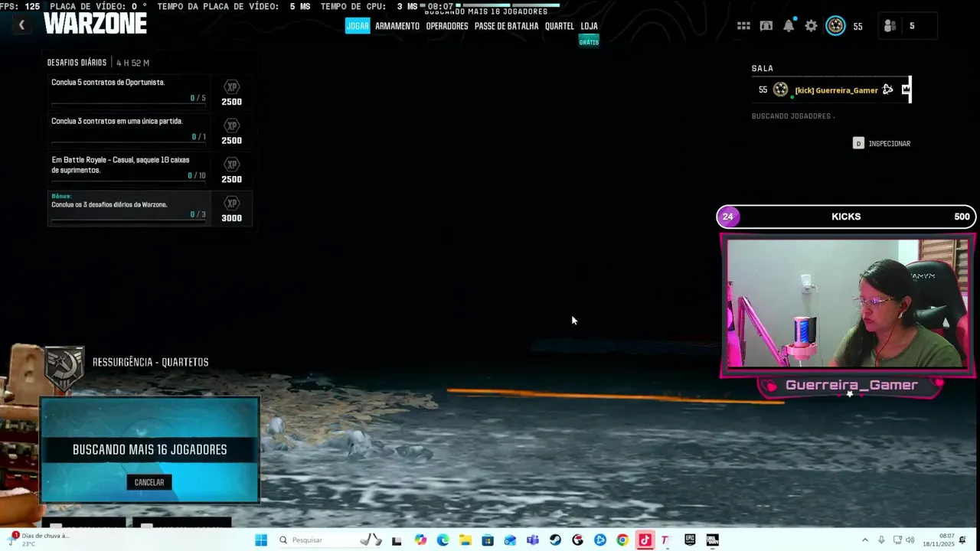980x551 pixels.
Task: Click the Battle.net icon beside Guerreira_Gamer
Action: [887, 90]
